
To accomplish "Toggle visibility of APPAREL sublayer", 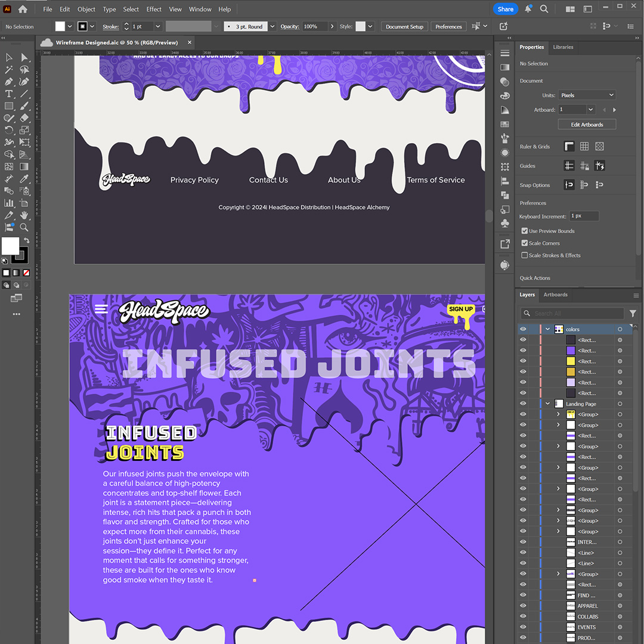I will (x=523, y=606).
